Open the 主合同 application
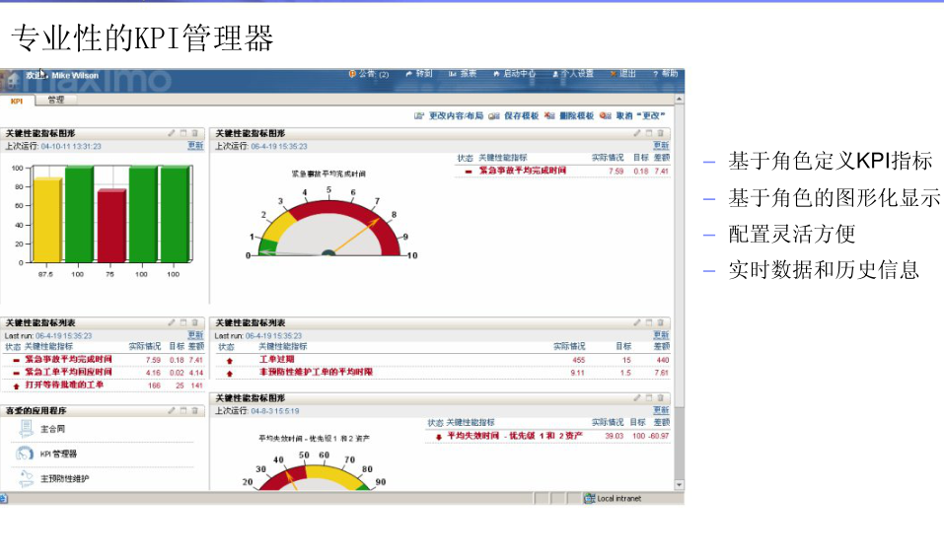 tap(52, 430)
